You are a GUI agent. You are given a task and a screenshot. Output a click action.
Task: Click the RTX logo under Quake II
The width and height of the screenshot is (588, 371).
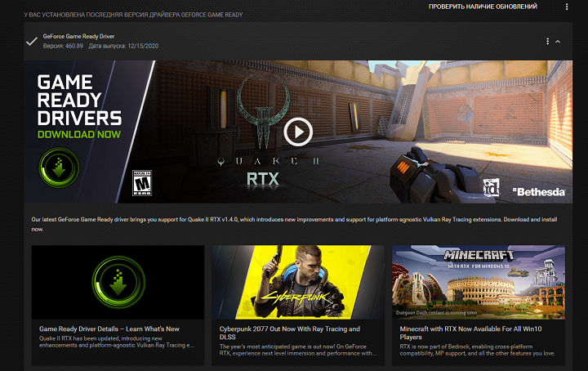[x=261, y=177]
